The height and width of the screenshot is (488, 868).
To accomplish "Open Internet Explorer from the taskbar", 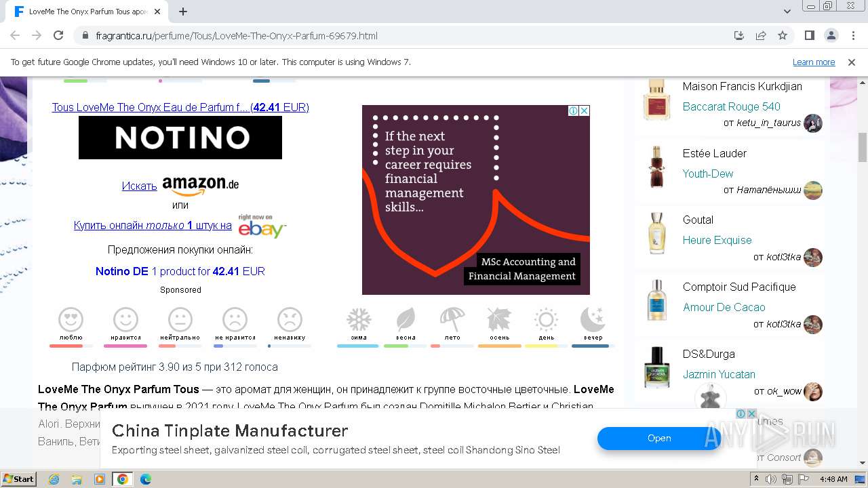I will pyautogui.click(x=54, y=479).
